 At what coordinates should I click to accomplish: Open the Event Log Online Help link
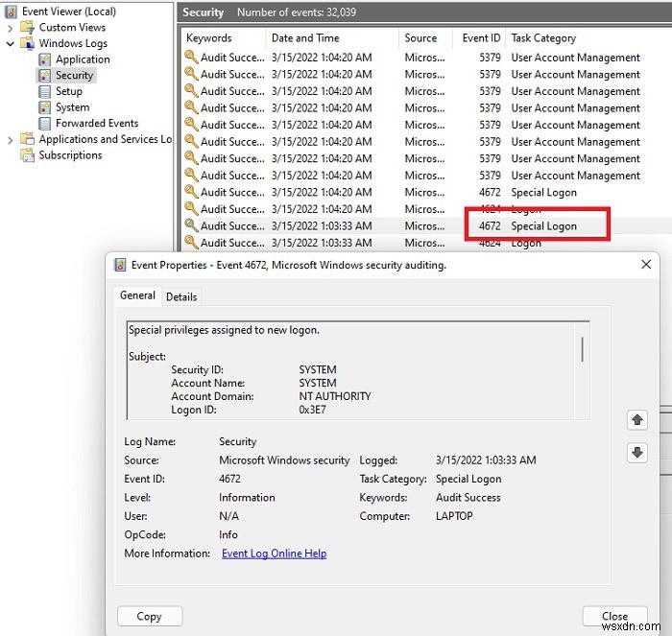[275, 554]
